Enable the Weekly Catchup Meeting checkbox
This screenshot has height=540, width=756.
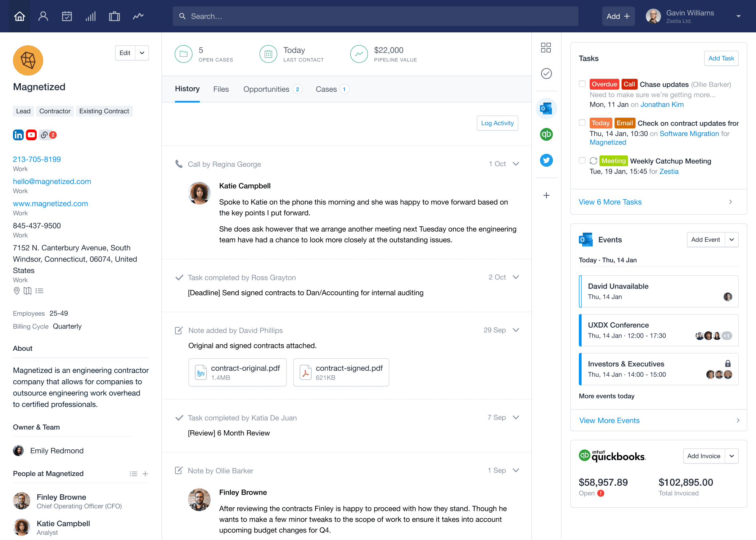(x=581, y=161)
